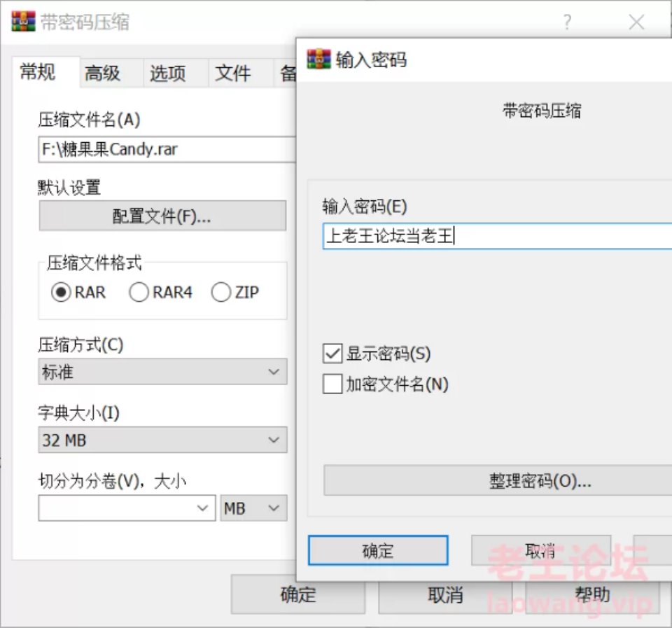The width and height of the screenshot is (672, 628).
Task: Open 压缩方式 dropdown showing 标准
Action: click(162, 372)
